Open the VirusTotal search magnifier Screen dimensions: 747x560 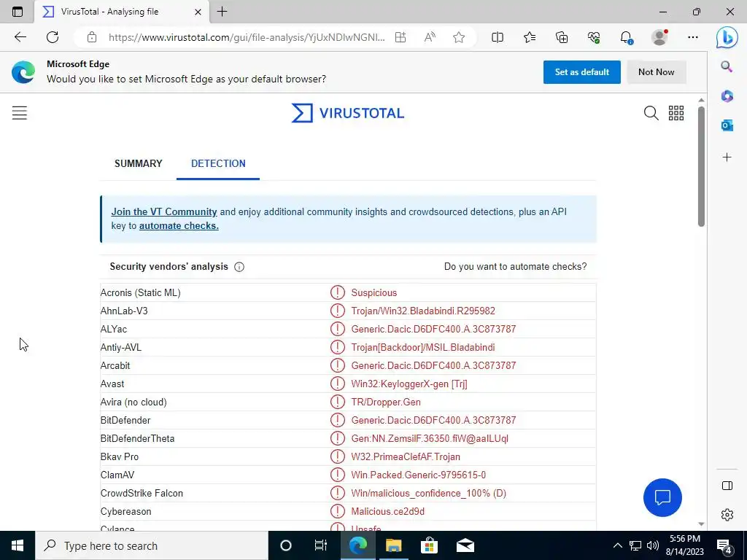[651, 113]
